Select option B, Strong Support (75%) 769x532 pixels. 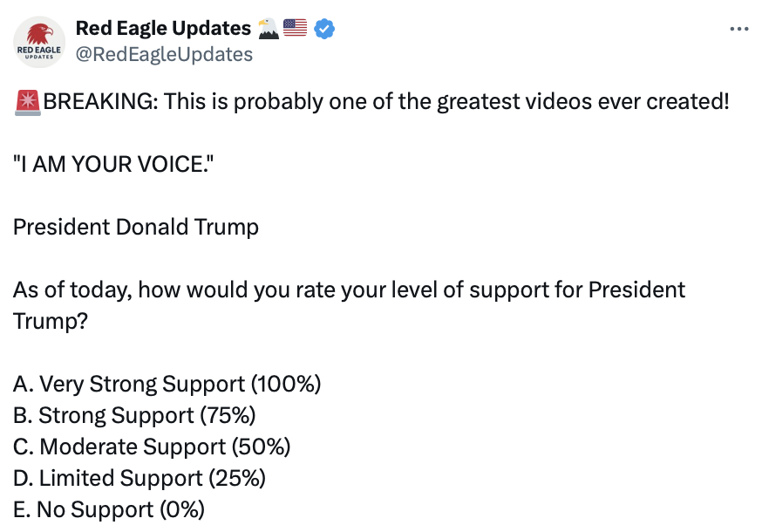[x=134, y=415]
